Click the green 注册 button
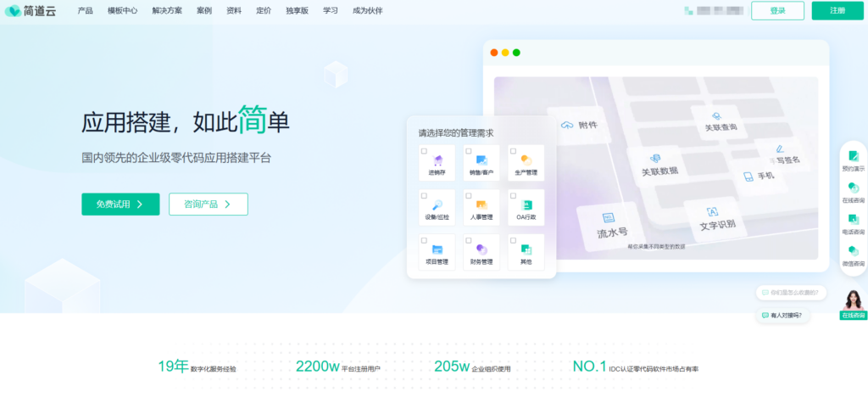Image resolution: width=868 pixels, height=409 pixels. (837, 10)
